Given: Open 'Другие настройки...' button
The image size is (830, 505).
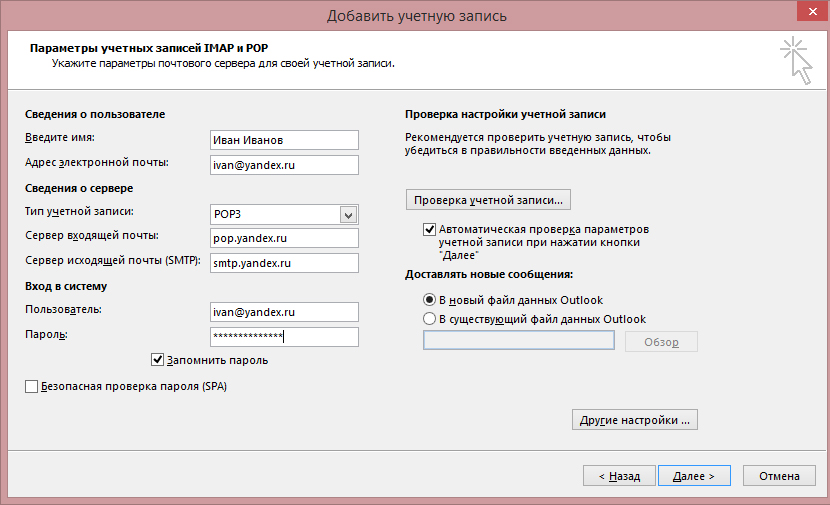Looking at the screenshot, I should pyautogui.click(x=634, y=420).
